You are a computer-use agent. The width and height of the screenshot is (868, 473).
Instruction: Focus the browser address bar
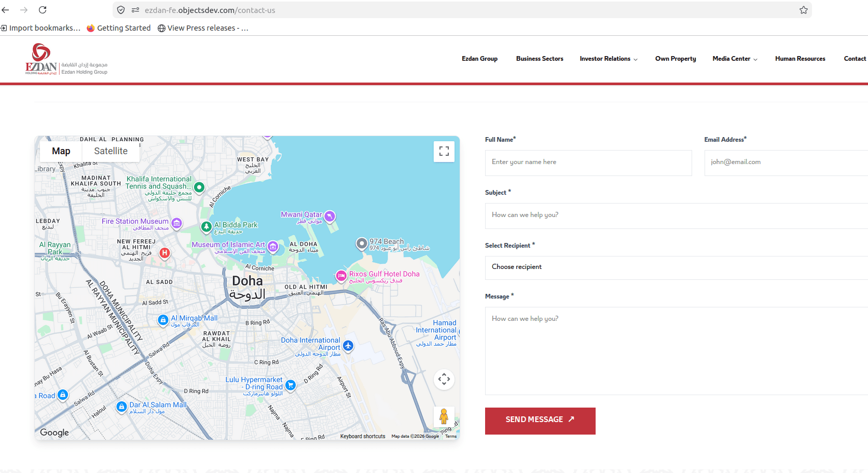pyautogui.click(x=462, y=10)
